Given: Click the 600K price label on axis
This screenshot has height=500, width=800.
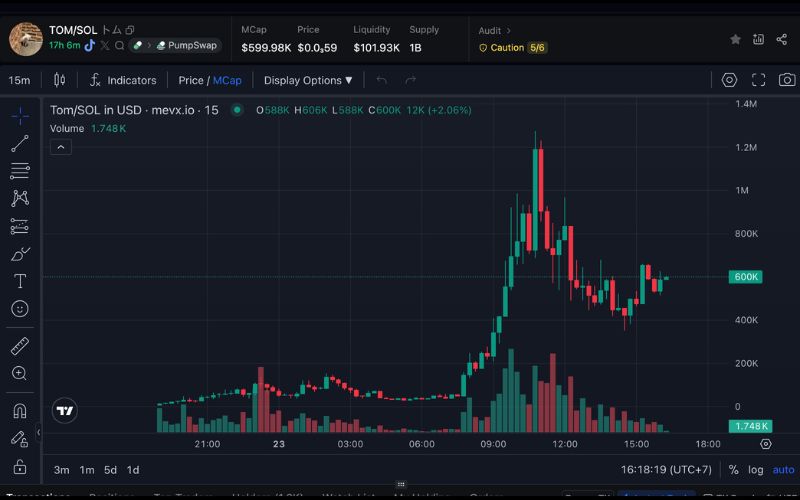Looking at the screenshot, I should coord(746,277).
